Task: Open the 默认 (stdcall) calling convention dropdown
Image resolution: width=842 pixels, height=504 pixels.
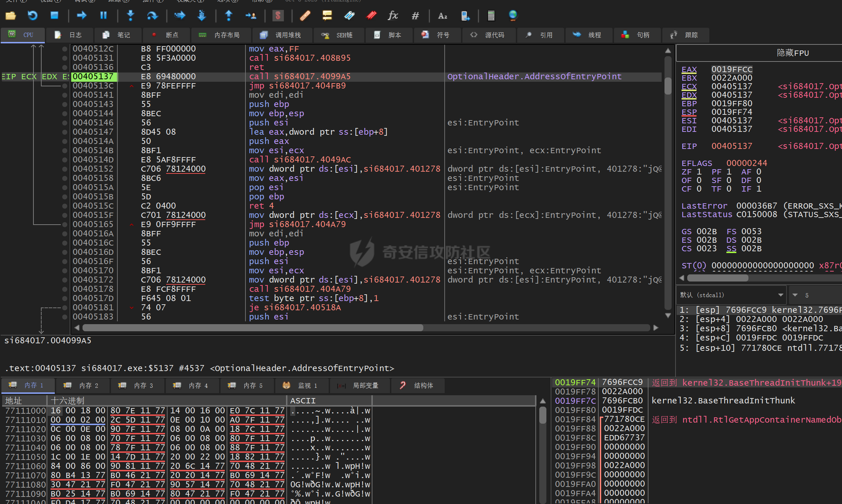Action: point(780,295)
